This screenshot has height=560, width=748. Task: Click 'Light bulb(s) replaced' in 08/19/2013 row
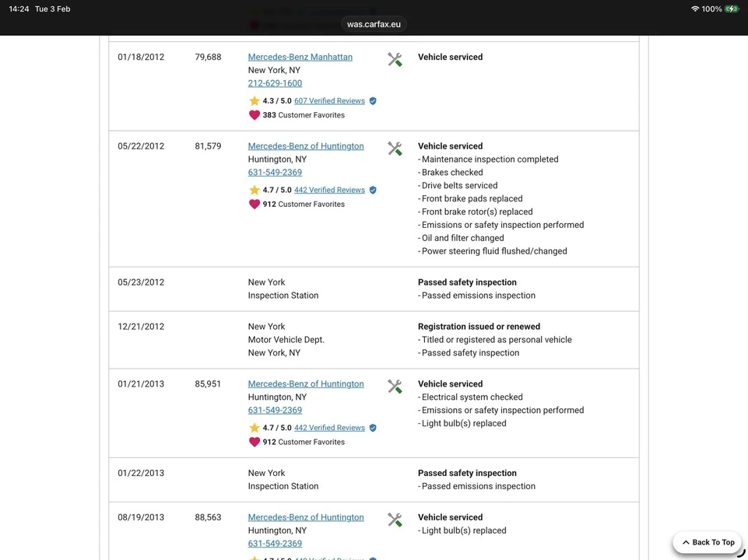[464, 530]
